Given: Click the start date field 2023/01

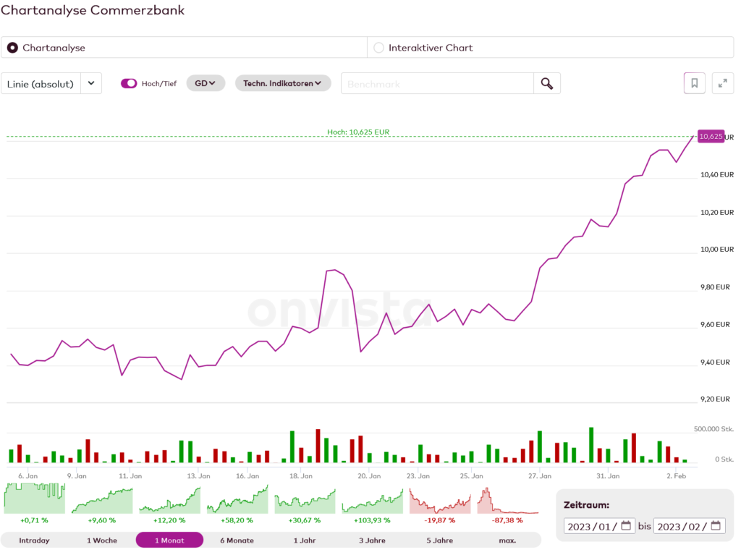Looking at the screenshot, I should 590,526.
